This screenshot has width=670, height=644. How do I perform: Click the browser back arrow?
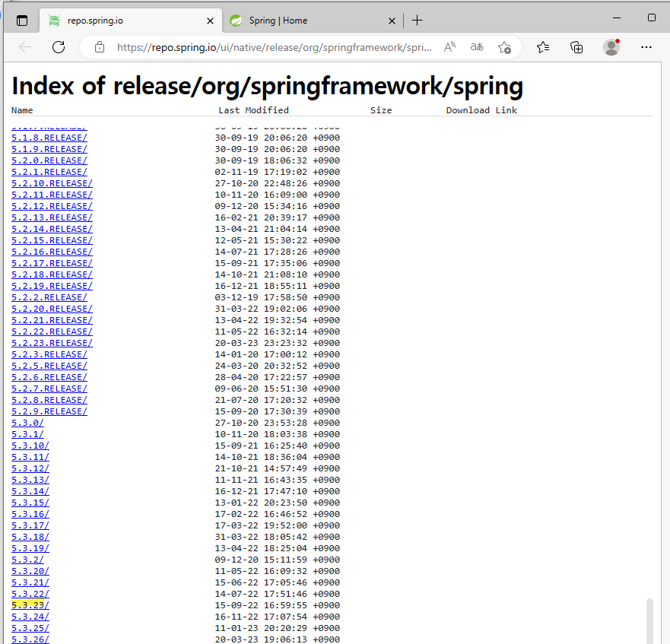coord(25,47)
